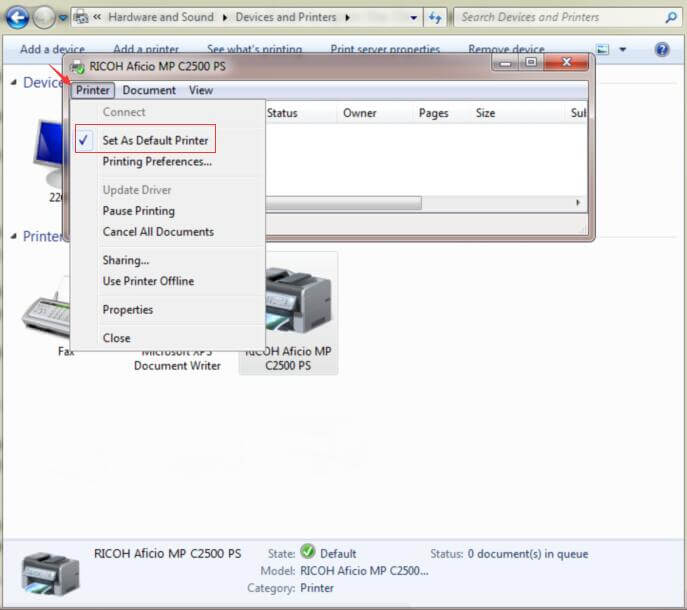Click the Microsoft XPS Document Writer label
687x610 pixels.
point(177,358)
